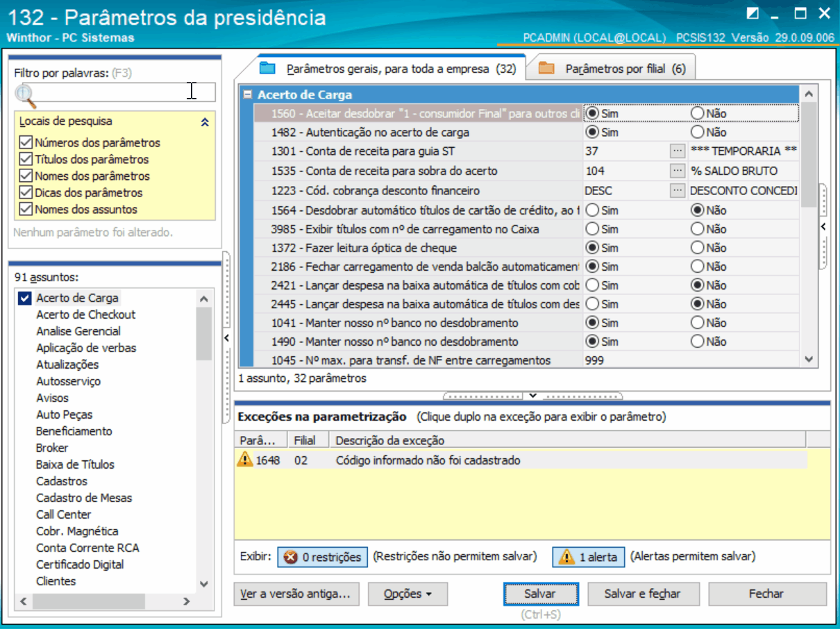Select Atualizações subject
Viewport: 840px width, 629px height.
(x=67, y=364)
